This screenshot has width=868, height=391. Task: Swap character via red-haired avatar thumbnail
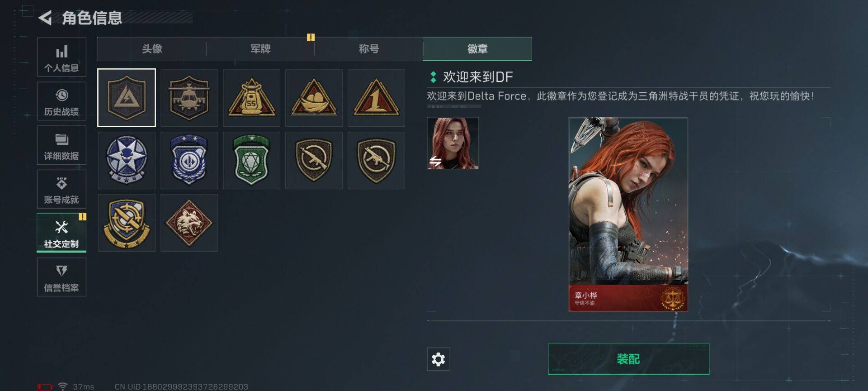click(453, 143)
